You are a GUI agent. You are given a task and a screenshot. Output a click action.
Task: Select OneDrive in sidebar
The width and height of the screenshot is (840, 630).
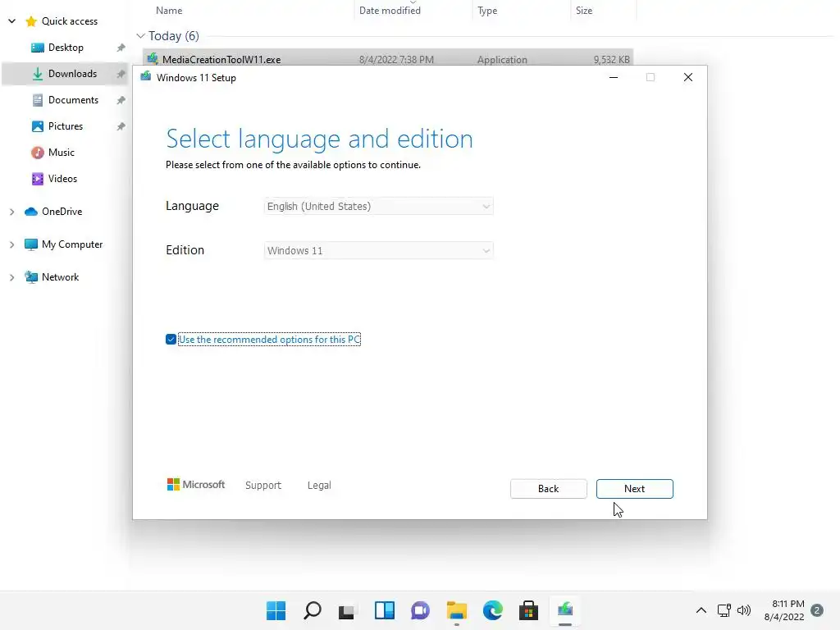click(62, 212)
